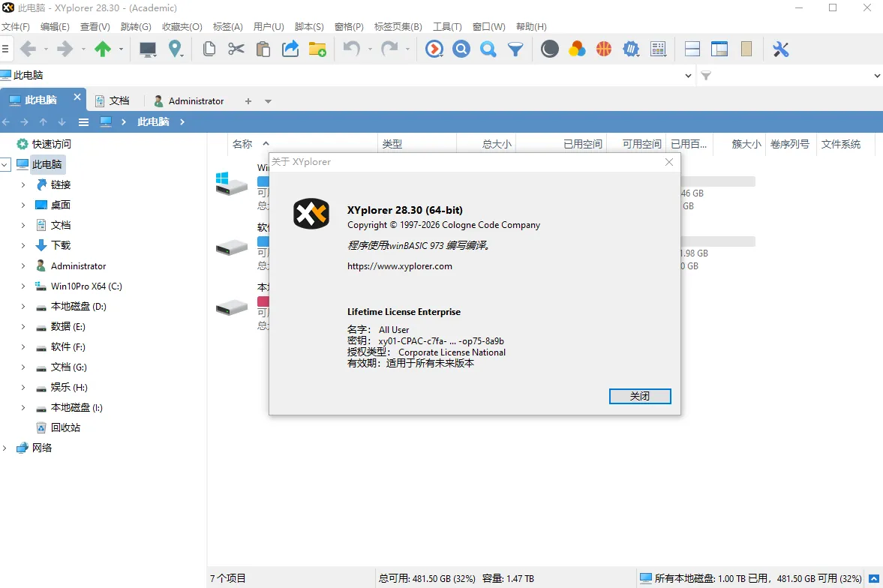The width and height of the screenshot is (883, 588).
Task: Click the 关闭 button in the About dialog
Action: coord(639,396)
